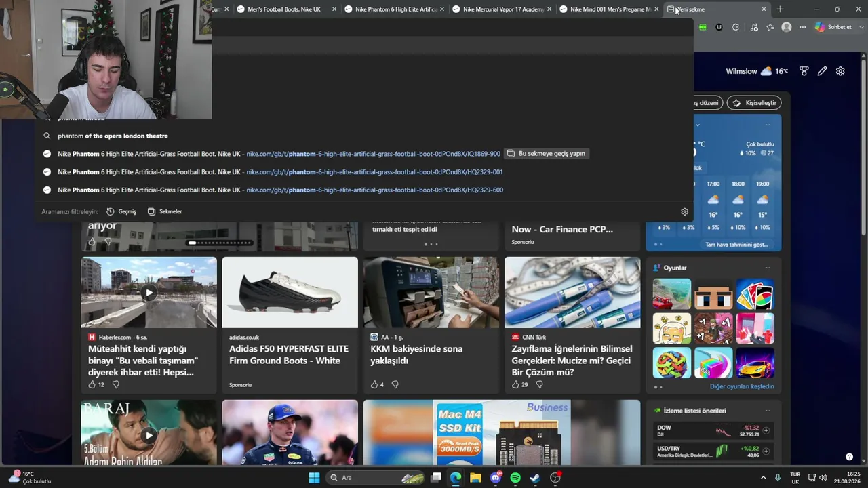Select the Yeni sekme tab
Screen dimensions: 868x488
coord(717,9)
